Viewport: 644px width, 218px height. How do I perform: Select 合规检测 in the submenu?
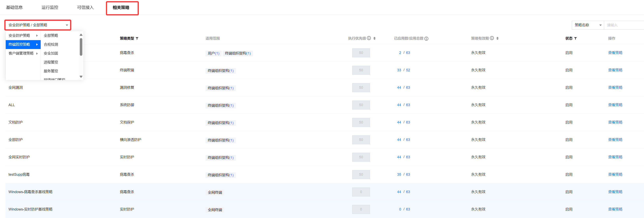click(51, 44)
